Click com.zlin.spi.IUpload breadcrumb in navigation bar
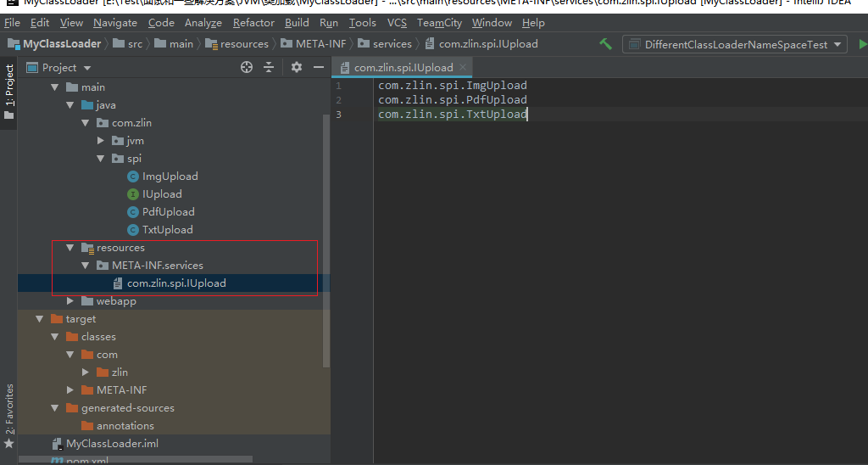This screenshot has width=868, height=465. (x=481, y=44)
